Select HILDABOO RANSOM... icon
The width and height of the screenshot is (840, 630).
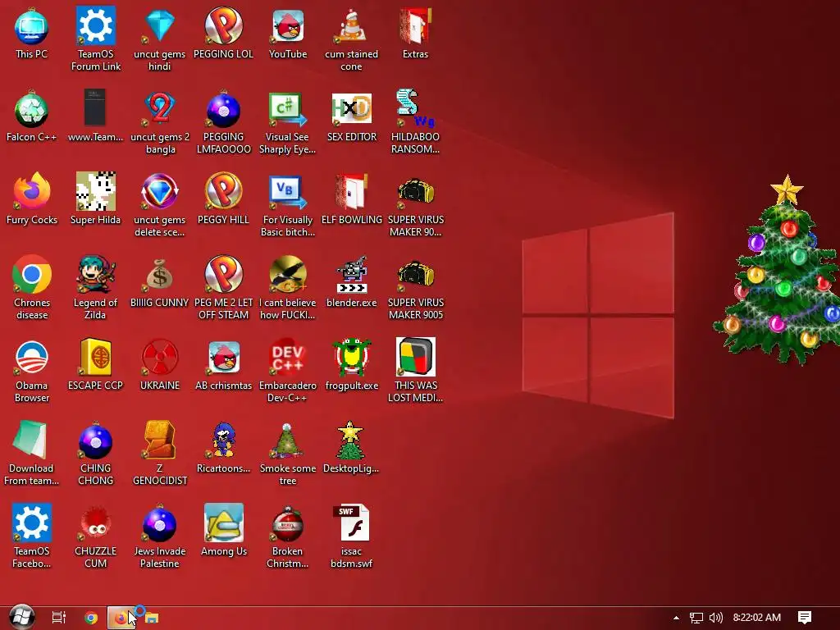click(415, 121)
